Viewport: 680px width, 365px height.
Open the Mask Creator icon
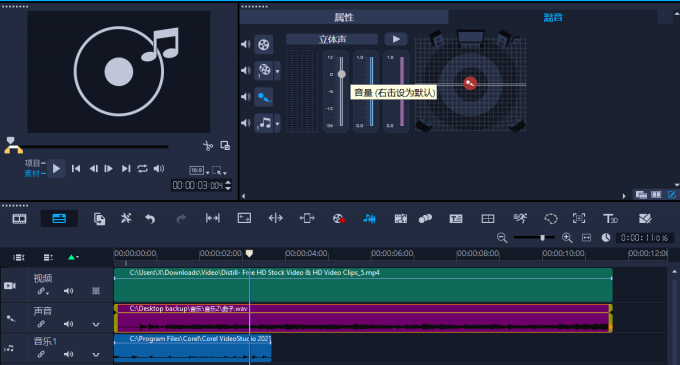click(551, 218)
